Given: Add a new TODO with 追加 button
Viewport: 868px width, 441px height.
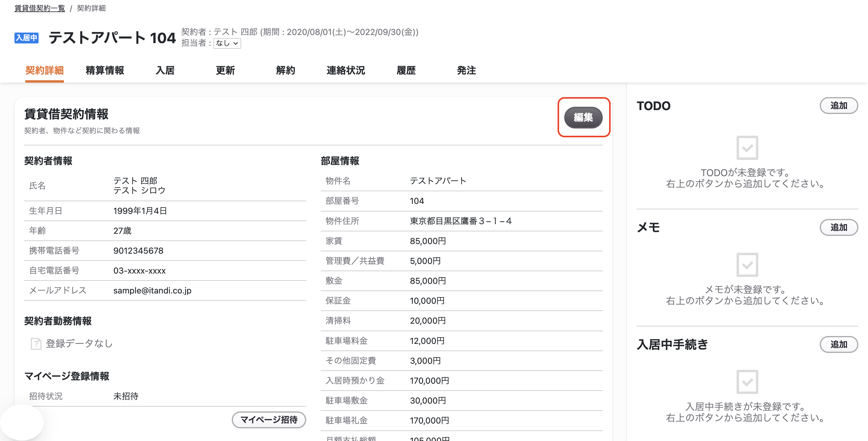Looking at the screenshot, I should [x=839, y=106].
